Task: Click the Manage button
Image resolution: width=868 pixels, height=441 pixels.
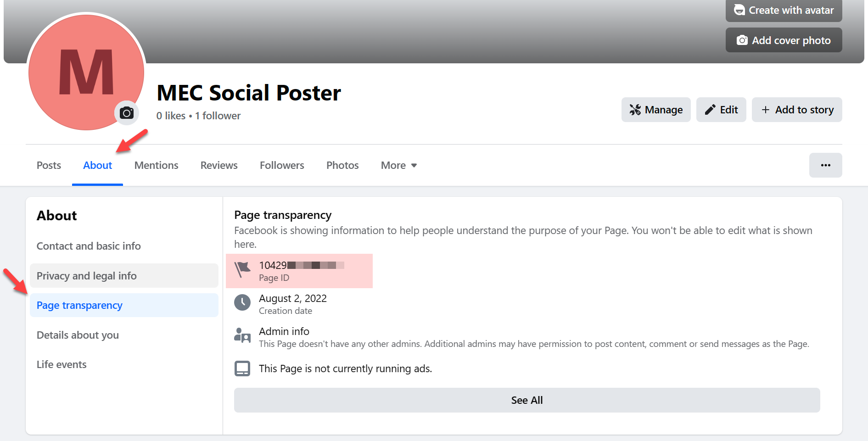Action: coord(656,110)
